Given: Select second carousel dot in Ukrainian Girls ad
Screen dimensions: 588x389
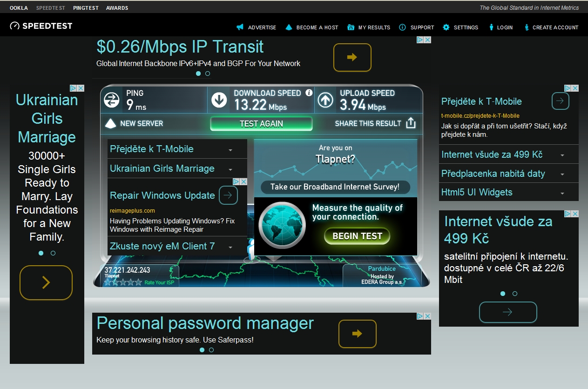Looking at the screenshot, I should pyautogui.click(x=53, y=253).
